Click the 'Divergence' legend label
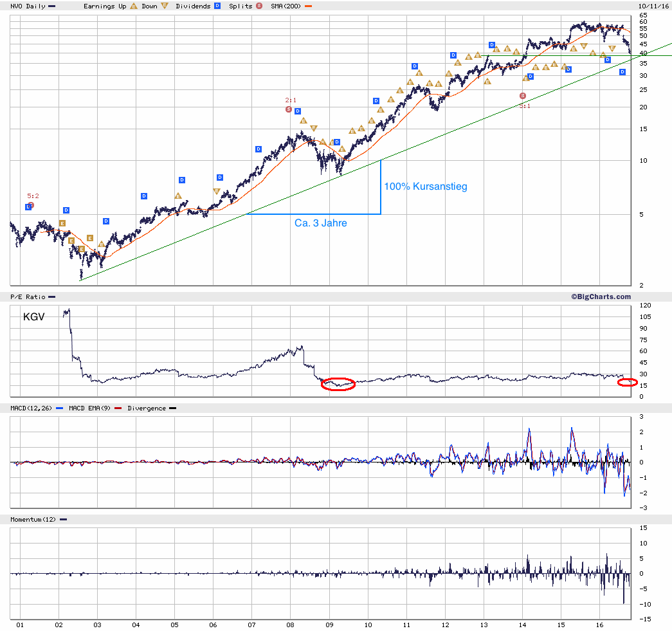Image resolution: width=672 pixels, height=631 pixels. tap(147, 408)
